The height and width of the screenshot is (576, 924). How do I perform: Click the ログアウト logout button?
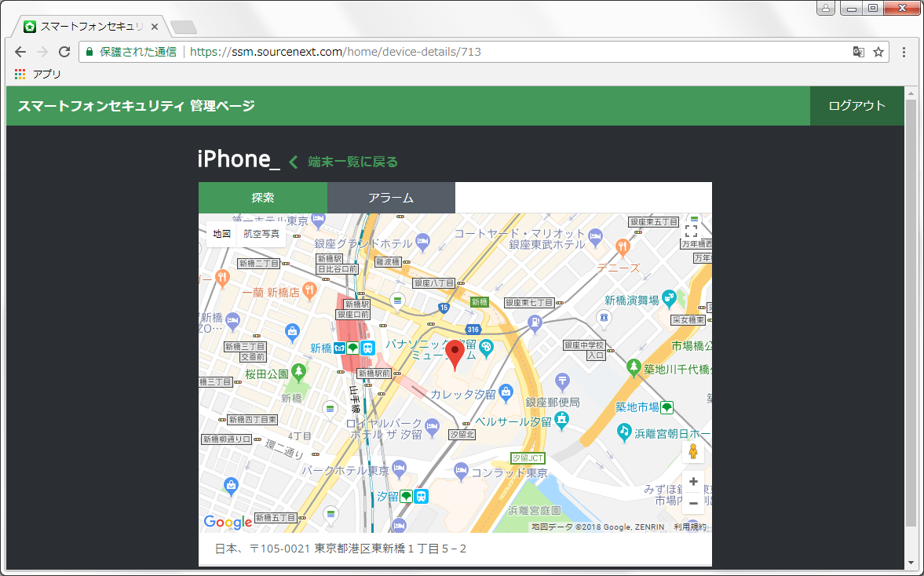(856, 106)
